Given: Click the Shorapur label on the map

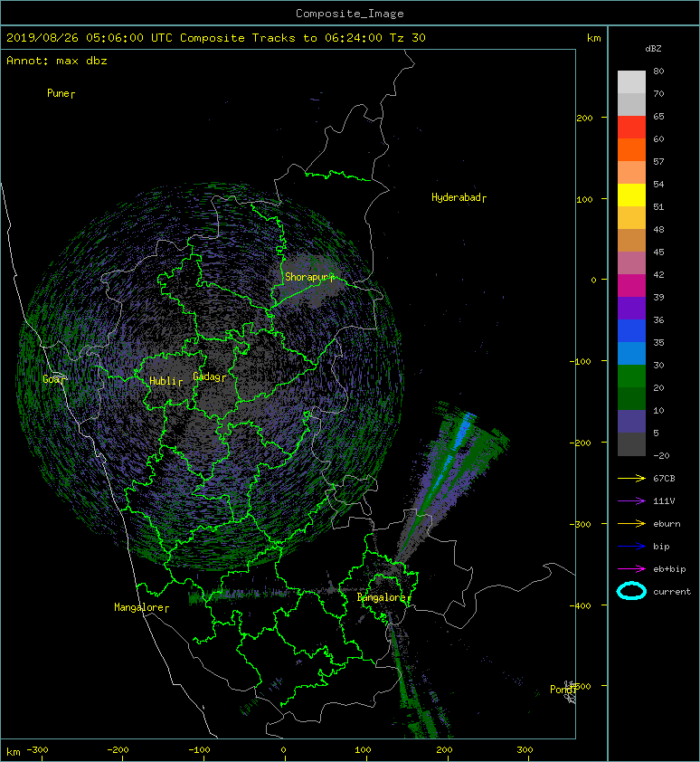Looking at the screenshot, I should click(x=307, y=277).
